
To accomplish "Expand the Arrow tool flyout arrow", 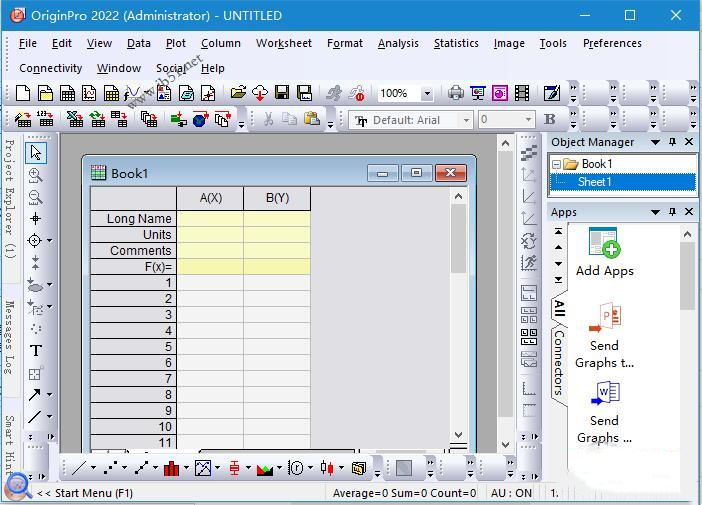I will tap(49, 394).
